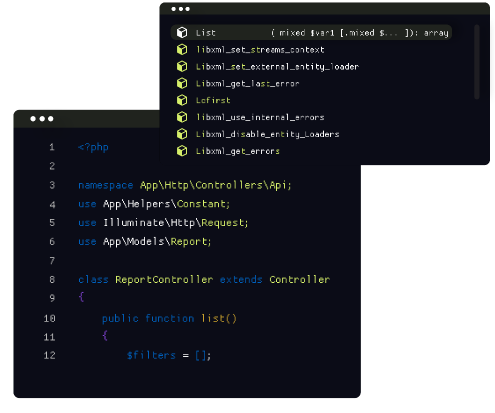Click the empty array brackets on line 12
The height and width of the screenshot is (413, 495).
201,356
